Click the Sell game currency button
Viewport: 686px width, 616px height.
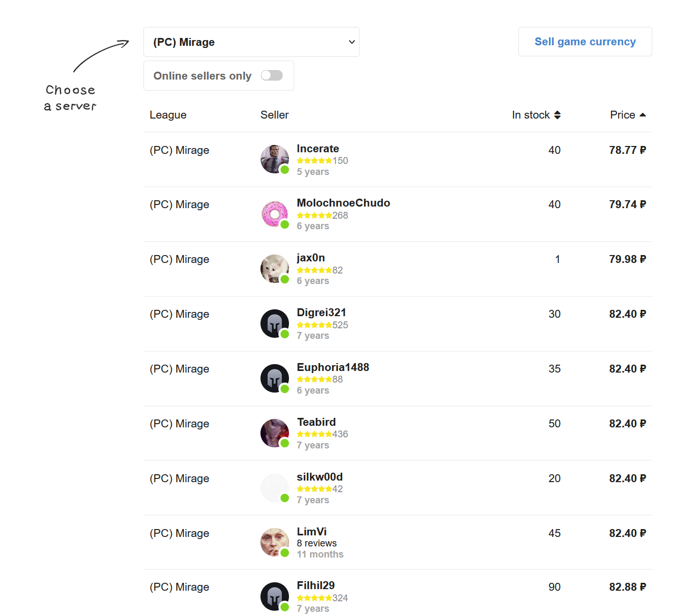click(x=585, y=42)
